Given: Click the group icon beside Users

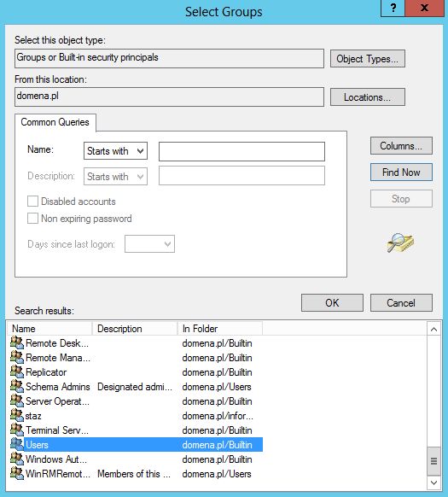Looking at the screenshot, I should point(17,444).
